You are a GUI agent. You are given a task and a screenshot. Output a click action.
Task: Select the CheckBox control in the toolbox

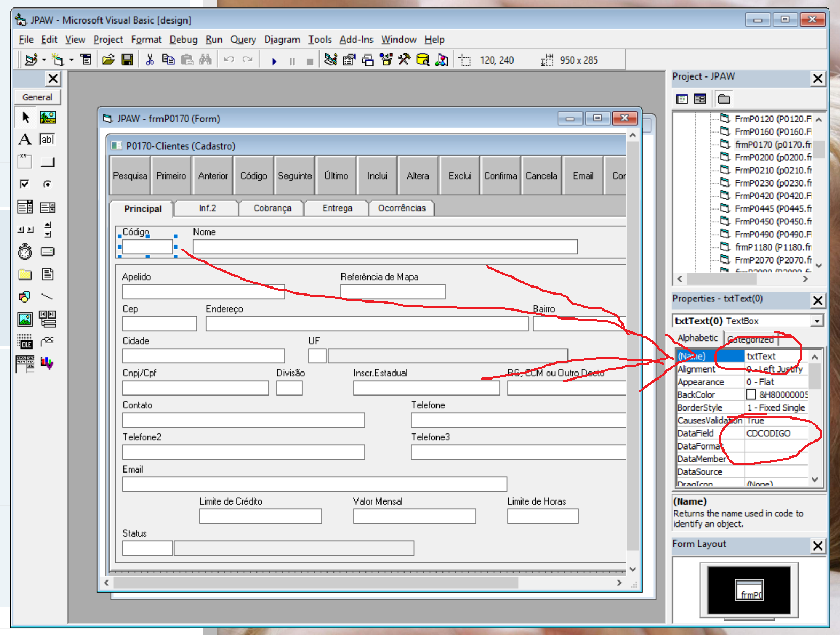click(x=25, y=184)
